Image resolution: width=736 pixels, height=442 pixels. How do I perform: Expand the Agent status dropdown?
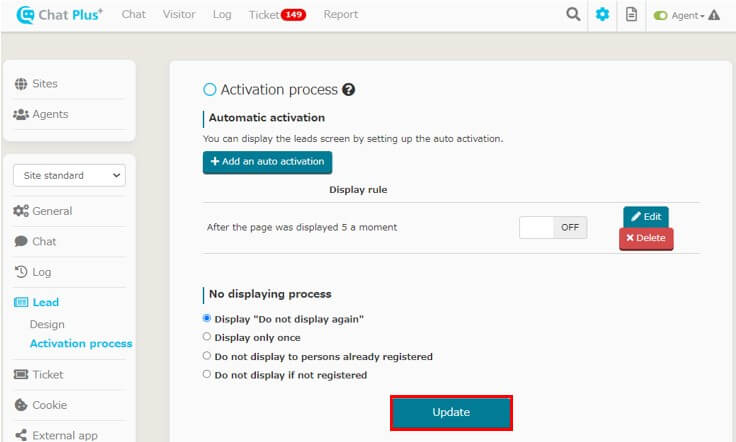tap(688, 15)
